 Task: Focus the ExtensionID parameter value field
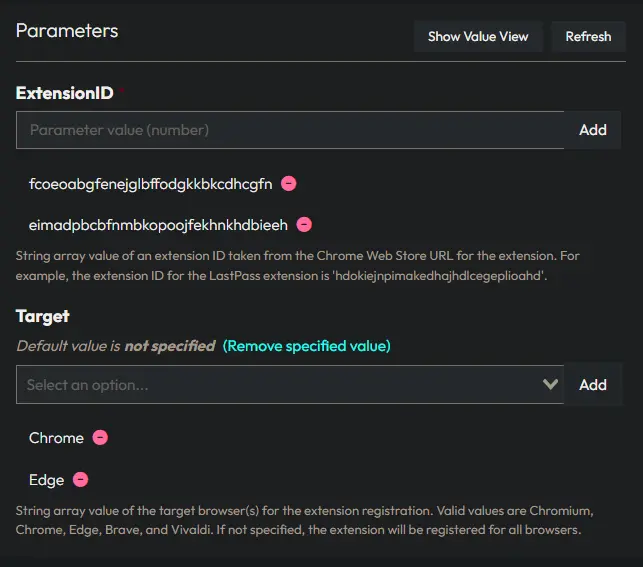(290, 130)
